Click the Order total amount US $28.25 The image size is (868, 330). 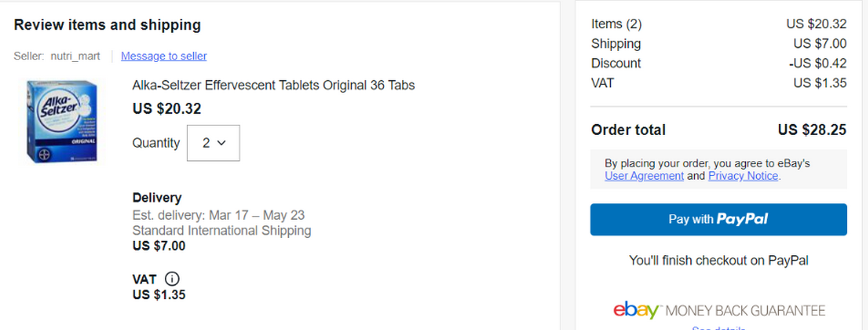pyautogui.click(x=812, y=130)
